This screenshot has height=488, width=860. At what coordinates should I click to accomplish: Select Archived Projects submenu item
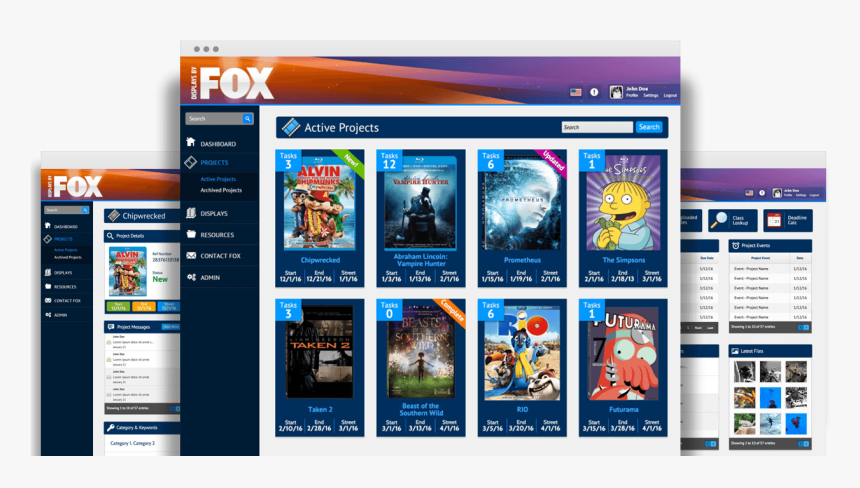click(x=221, y=190)
